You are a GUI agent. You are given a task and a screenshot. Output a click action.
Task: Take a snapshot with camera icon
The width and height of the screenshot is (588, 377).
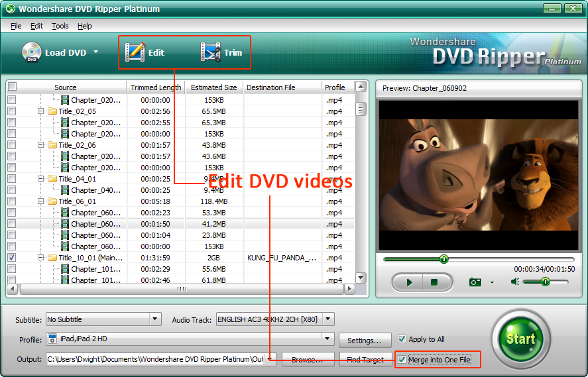(x=475, y=282)
